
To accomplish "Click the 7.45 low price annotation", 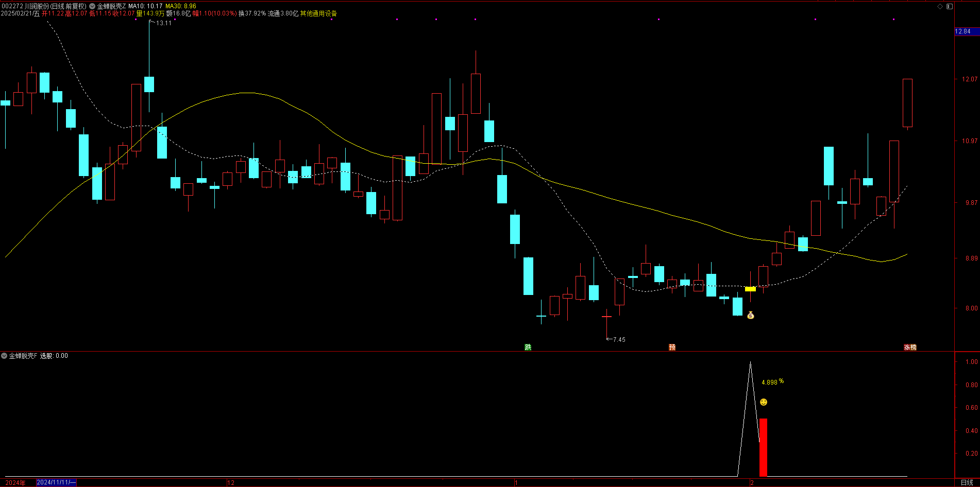I will (x=619, y=340).
